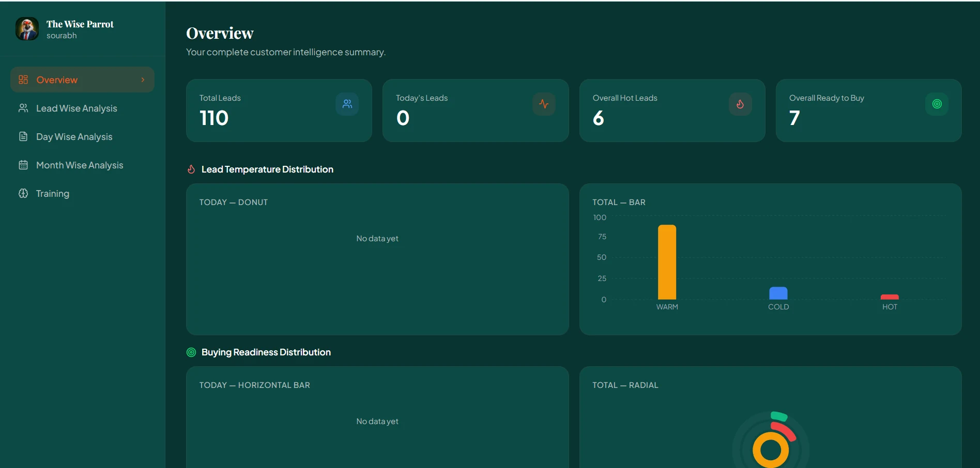Click the 'Total Leads' card label
980x468 pixels.
tap(220, 98)
